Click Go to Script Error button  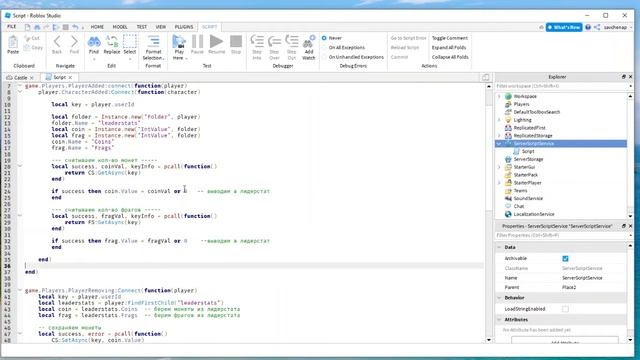(x=408, y=38)
